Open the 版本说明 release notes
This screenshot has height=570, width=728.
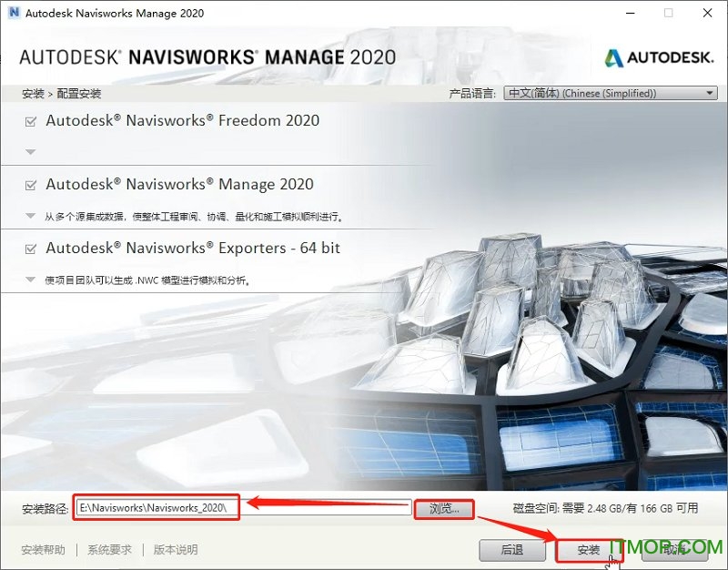tap(174, 550)
